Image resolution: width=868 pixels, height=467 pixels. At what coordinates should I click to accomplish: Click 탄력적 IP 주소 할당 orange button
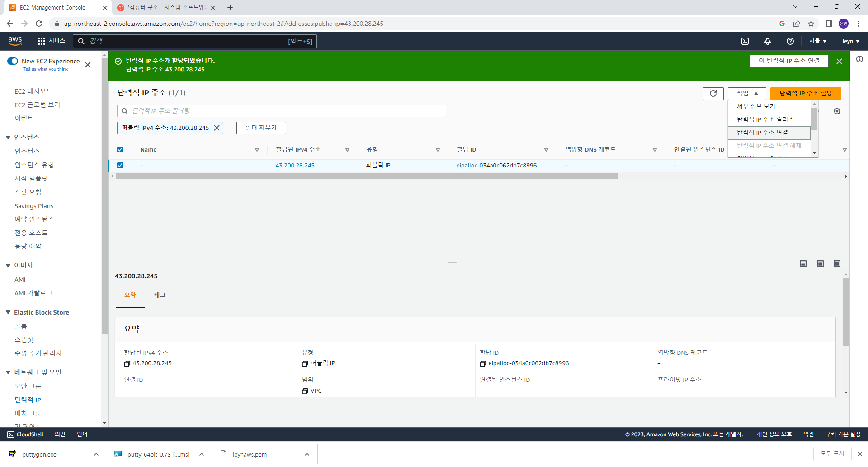[x=806, y=93]
